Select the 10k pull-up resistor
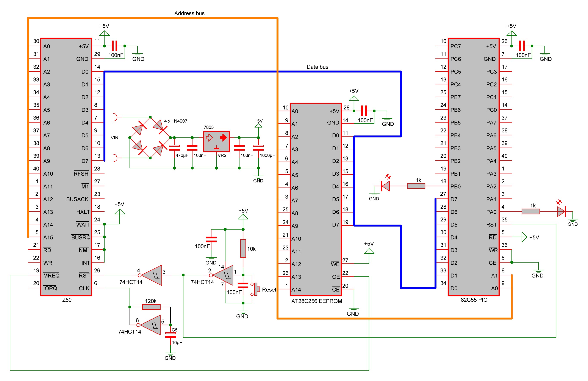This screenshot has width=588, height=381. (243, 248)
